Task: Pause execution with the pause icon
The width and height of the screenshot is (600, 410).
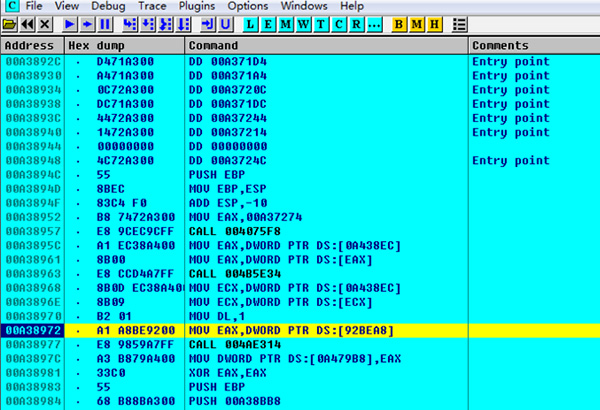Action: click(x=105, y=25)
